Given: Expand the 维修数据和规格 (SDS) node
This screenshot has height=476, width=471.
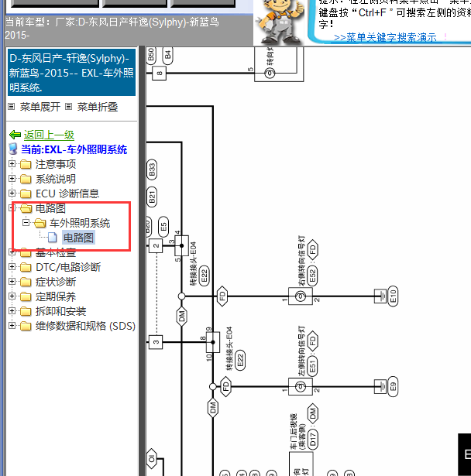Looking at the screenshot, I should (x=12, y=325).
